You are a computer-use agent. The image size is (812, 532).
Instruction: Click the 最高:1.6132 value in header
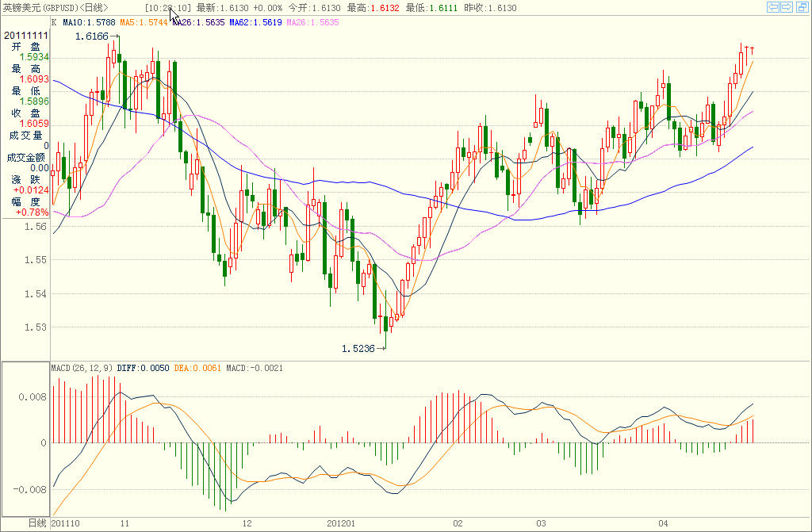[373, 8]
